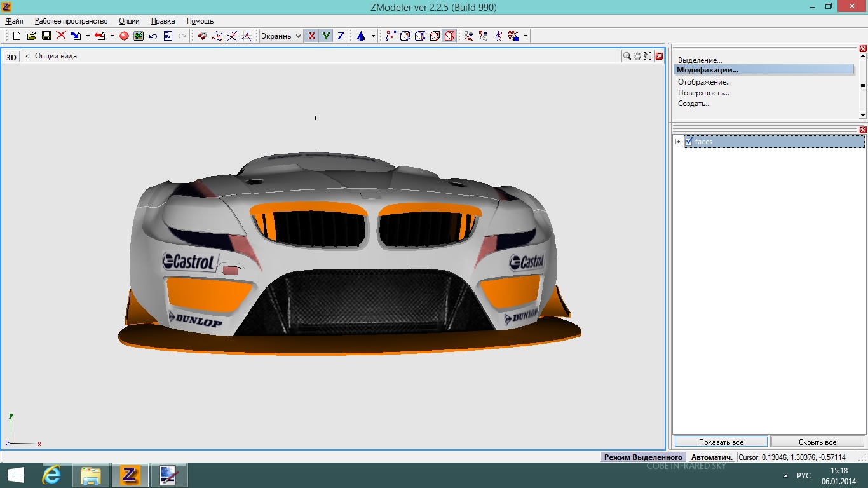Open the 3D view type selector
The width and height of the screenshot is (868, 488).
[x=11, y=57]
